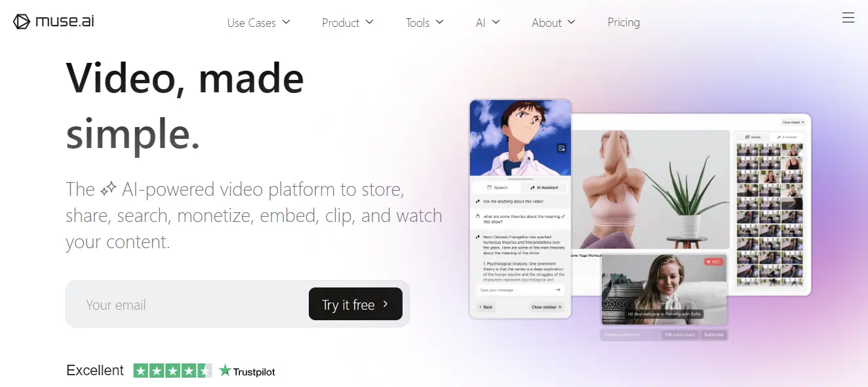Click the sparkle AI icon in tagline

click(x=108, y=190)
